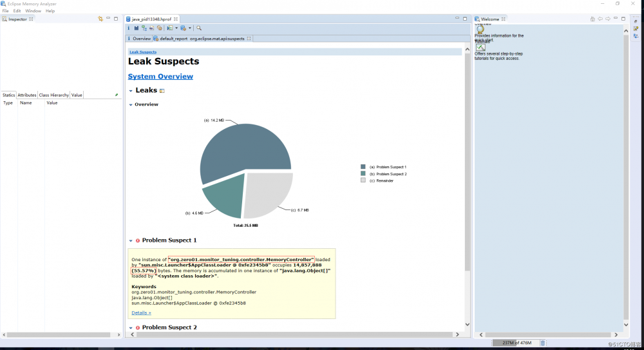Click the small table icon next to Leaks heading
The image size is (644, 350).
162,91
